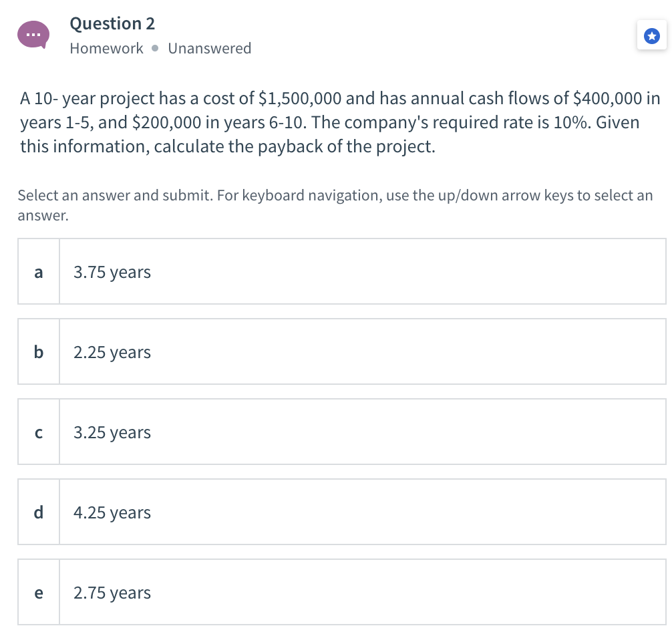Screen dimensions: 672x630
Task: Click the 'calculate the payback' question line
Action: [227, 147]
